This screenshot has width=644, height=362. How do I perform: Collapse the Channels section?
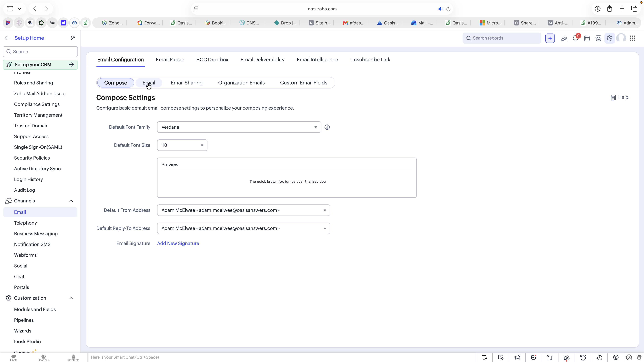tap(71, 201)
